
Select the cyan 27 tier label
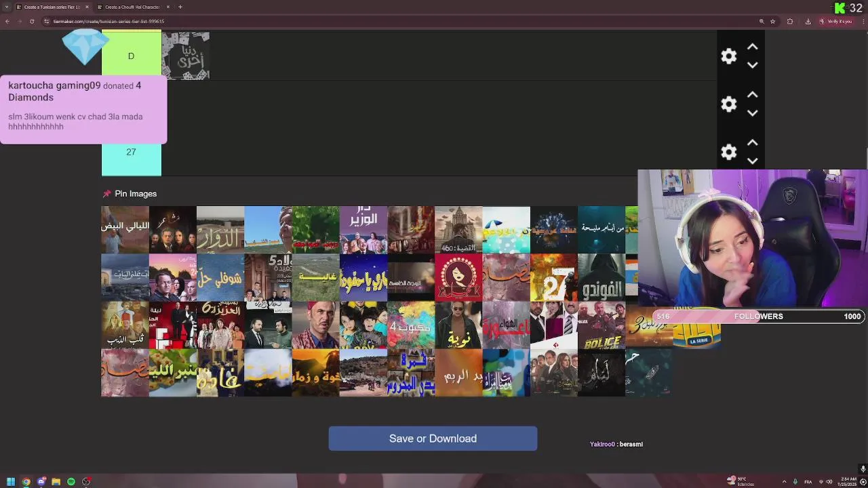[132, 152]
